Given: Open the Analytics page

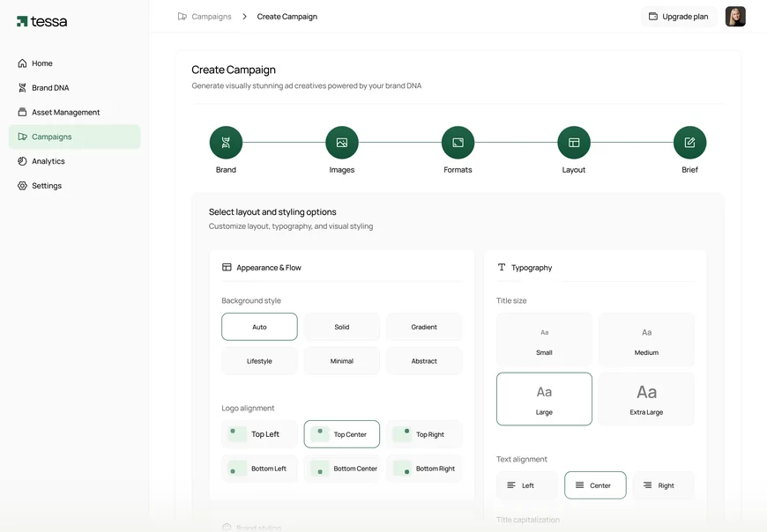Looking at the screenshot, I should point(74,160).
